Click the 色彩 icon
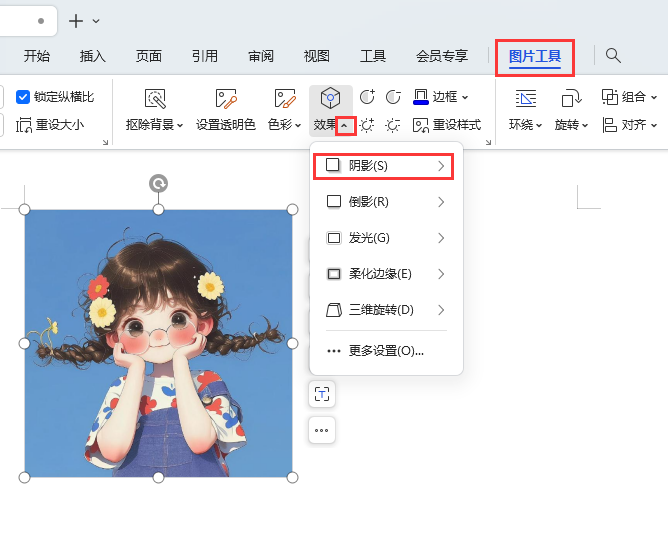 pyautogui.click(x=285, y=98)
